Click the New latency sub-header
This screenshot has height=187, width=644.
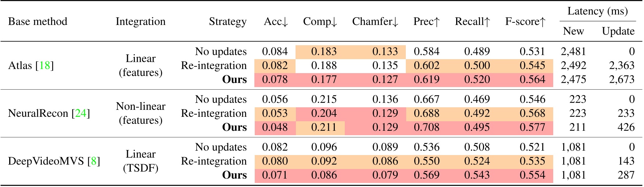[x=573, y=31]
